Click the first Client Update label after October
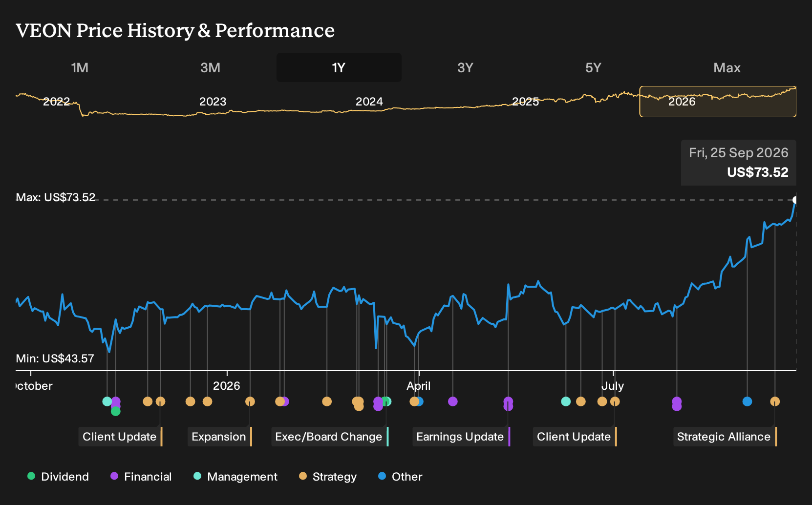 click(x=120, y=437)
